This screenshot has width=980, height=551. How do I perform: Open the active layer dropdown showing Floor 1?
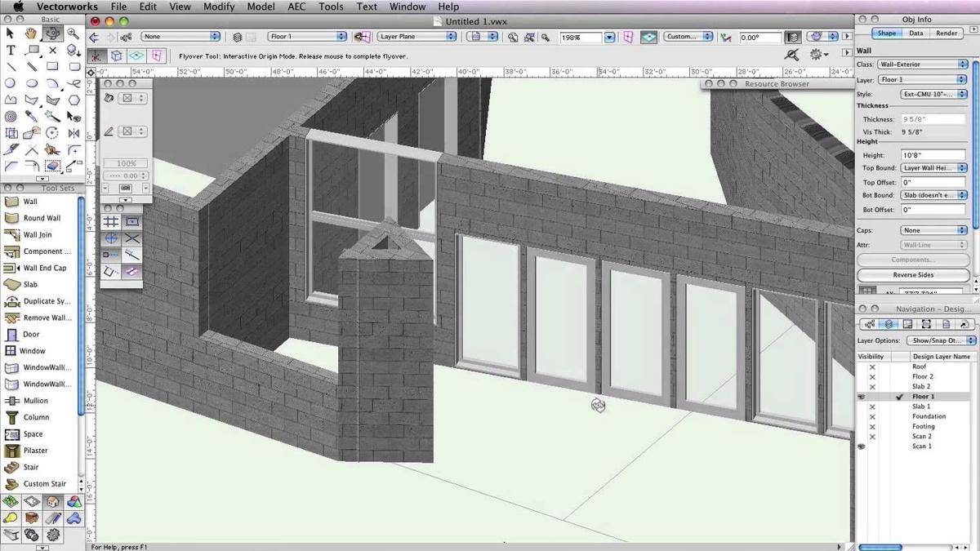click(308, 37)
